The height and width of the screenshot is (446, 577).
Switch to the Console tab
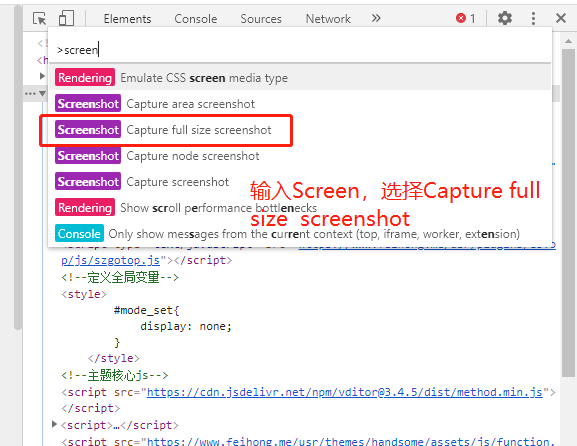pos(196,19)
